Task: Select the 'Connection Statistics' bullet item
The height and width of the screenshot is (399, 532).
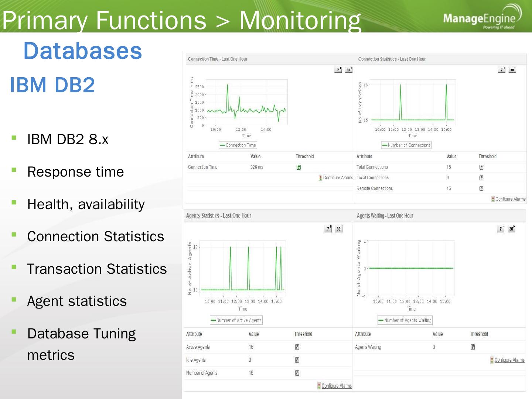Action: 96,236
